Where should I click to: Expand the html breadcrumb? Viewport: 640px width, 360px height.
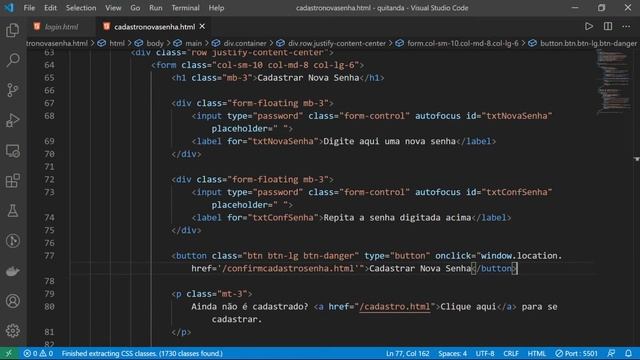(x=117, y=43)
